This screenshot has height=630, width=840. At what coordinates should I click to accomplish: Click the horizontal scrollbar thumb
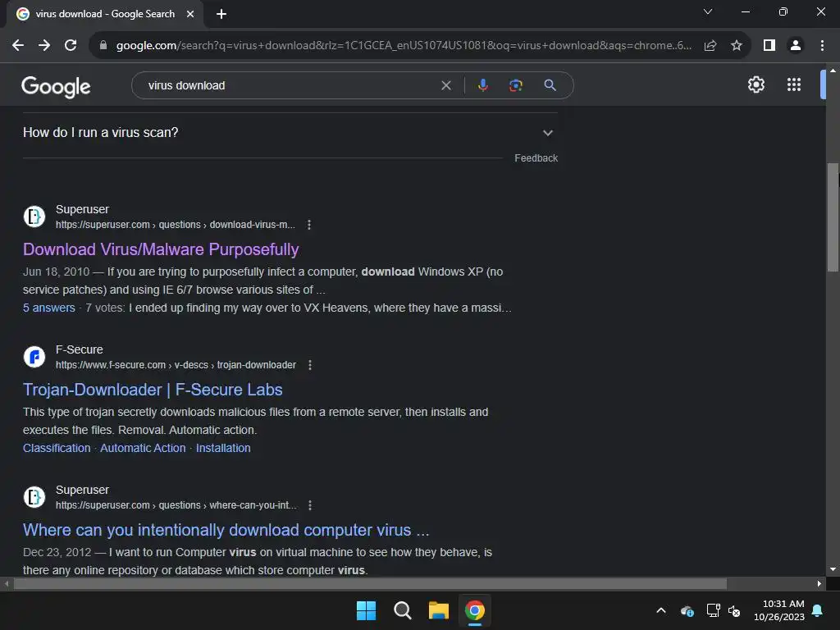[370, 583]
